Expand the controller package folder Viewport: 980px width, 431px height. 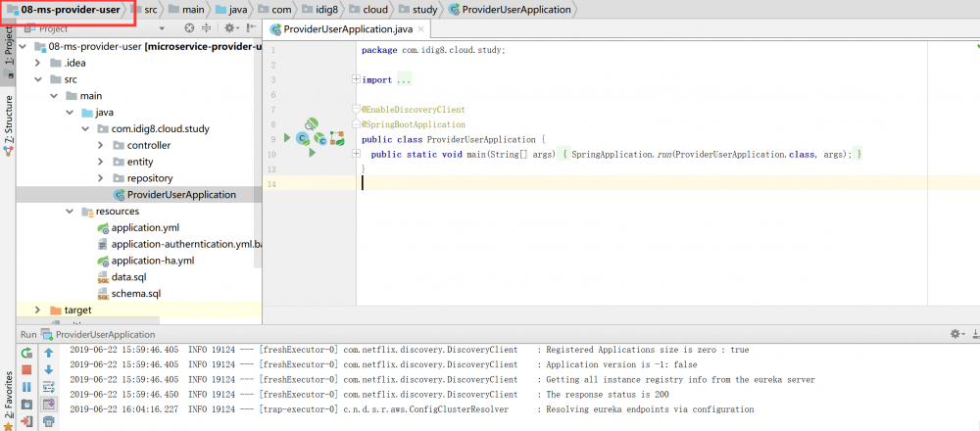tap(101, 145)
